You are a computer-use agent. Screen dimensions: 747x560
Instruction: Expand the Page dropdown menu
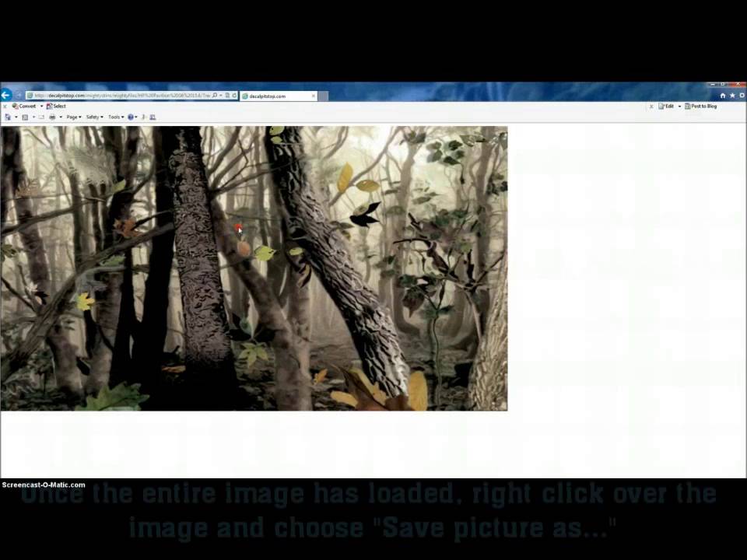73,117
